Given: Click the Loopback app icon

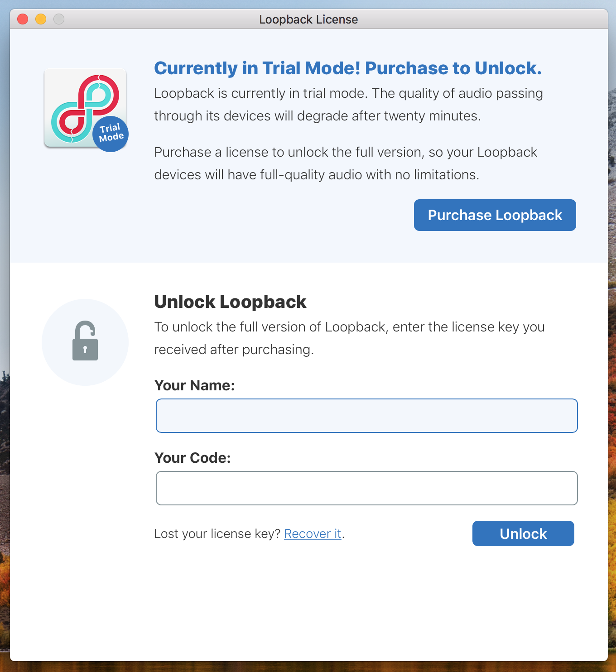Looking at the screenshot, I should coord(85,108).
